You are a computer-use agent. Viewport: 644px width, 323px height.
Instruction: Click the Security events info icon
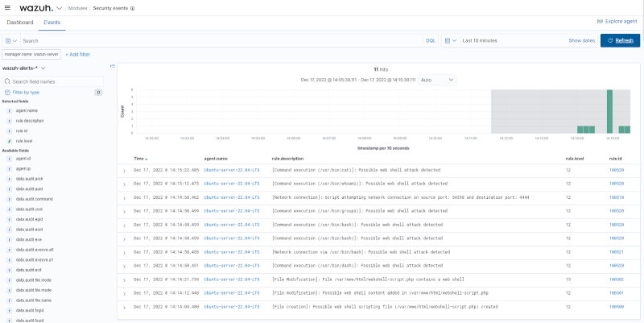coord(133,8)
